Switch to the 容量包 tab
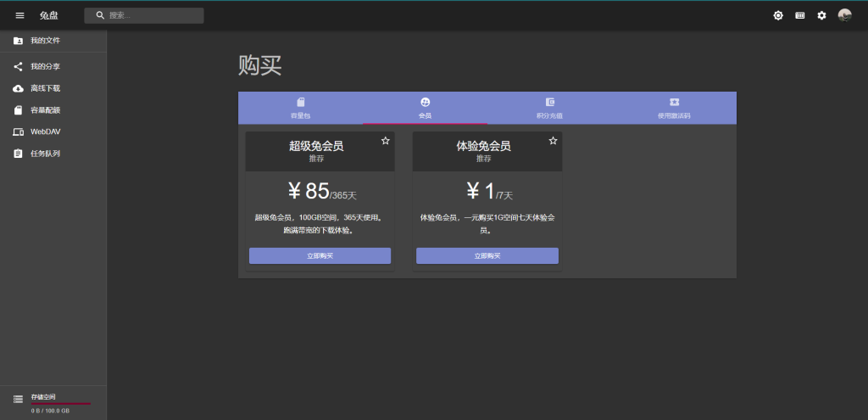868x420 pixels. [x=300, y=108]
